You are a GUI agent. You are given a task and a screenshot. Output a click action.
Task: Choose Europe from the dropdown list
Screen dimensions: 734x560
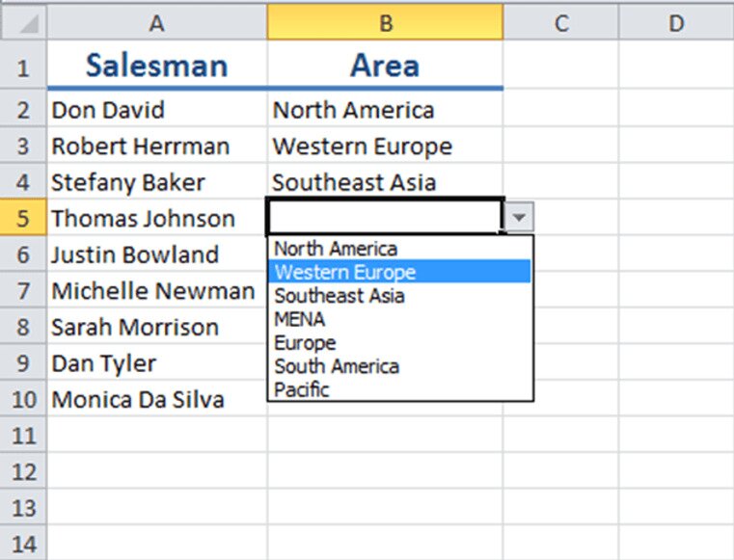[x=305, y=342]
